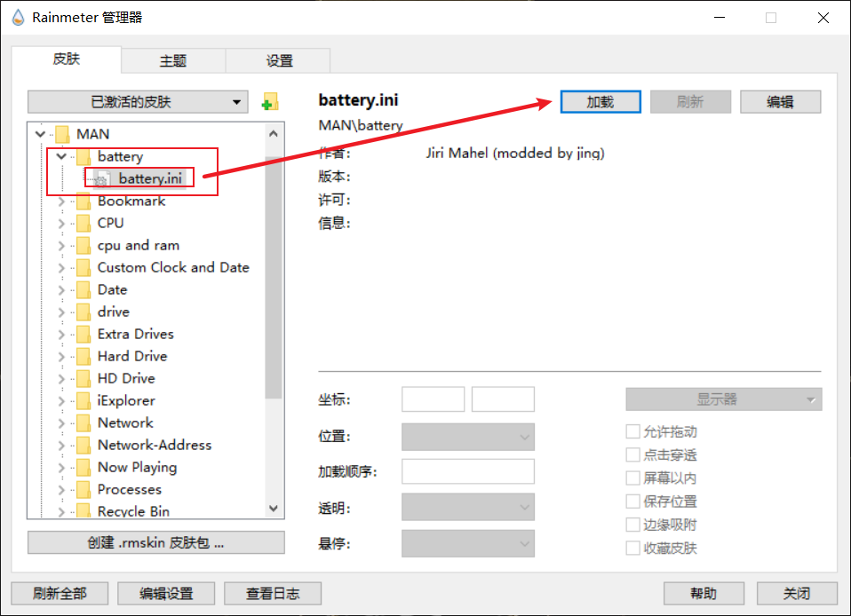This screenshot has width=851, height=616.
Task: Select the Extra Drives tree item label
Action: tap(136, 334)
